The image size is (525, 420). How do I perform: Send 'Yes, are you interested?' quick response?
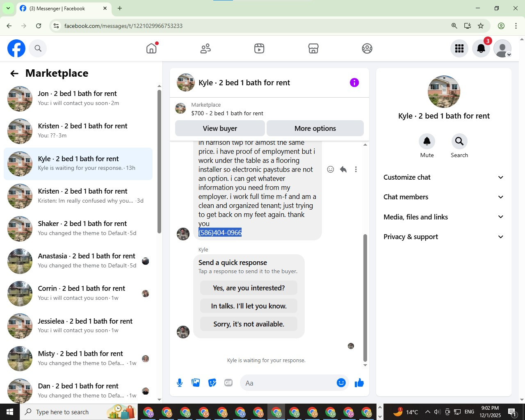point(249,288)
